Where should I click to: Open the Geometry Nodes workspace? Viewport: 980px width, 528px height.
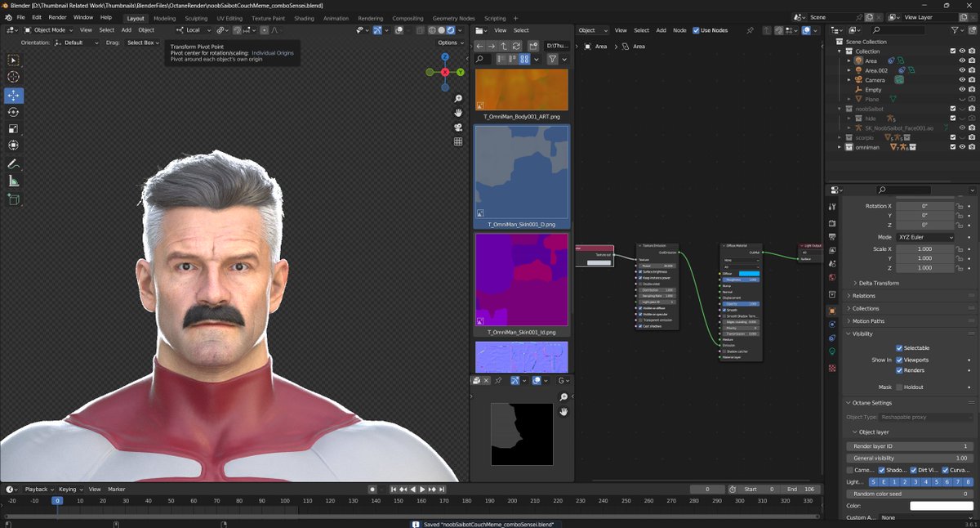click(453, 18)
